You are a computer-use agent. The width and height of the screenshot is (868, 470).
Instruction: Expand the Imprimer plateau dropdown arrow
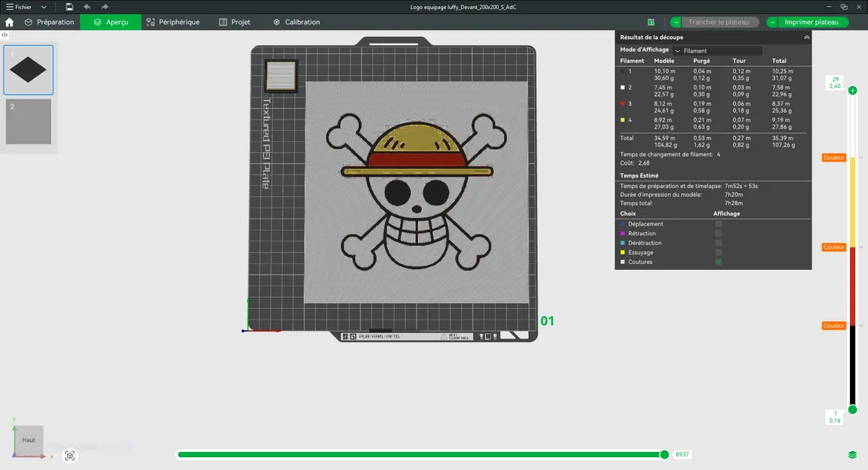[772, 23]
